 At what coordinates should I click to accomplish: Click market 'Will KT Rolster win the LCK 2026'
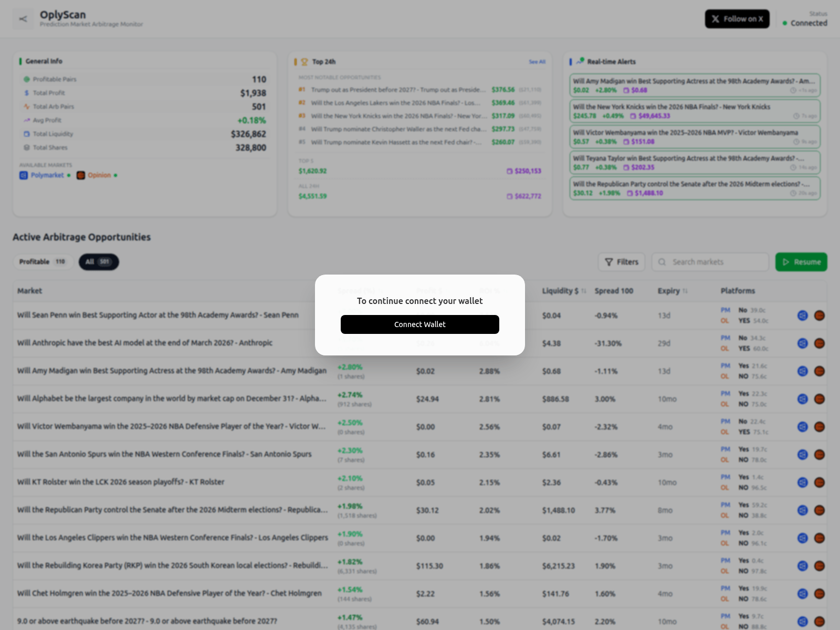pyautogui.click(x=121, y=482)
